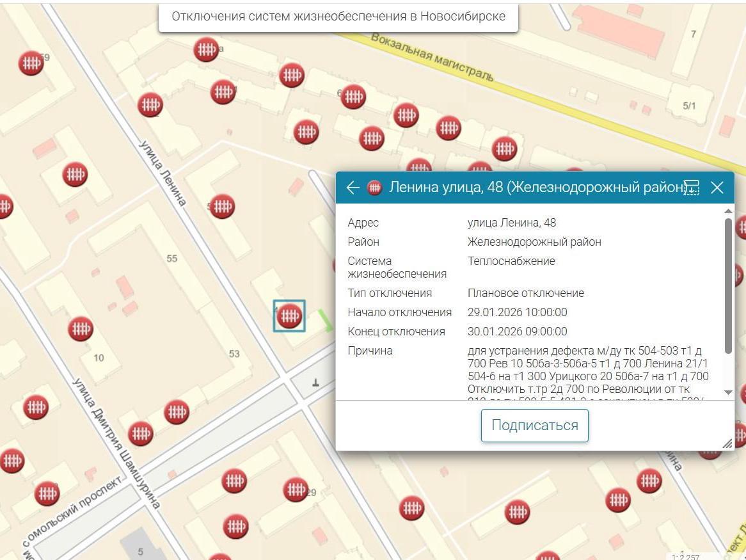This screenshot has height=560, width=746.
Task: Click the popup scrollbar down arrow
Action: 728,392
